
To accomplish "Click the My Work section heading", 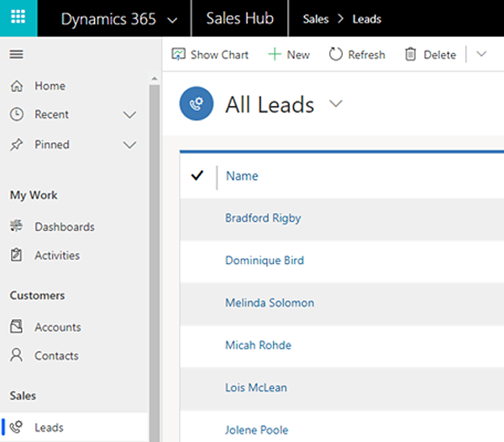I will pyautogui.click(x=34, y=195).
